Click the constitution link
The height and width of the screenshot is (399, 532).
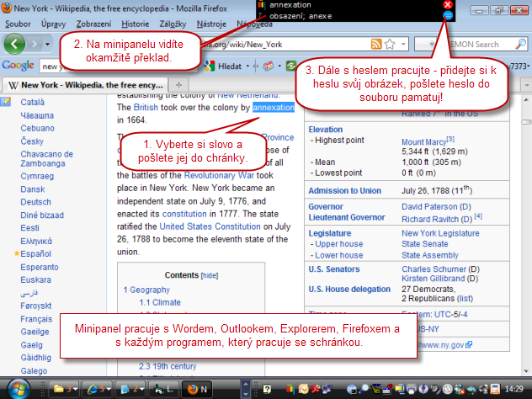click(184, 214)
